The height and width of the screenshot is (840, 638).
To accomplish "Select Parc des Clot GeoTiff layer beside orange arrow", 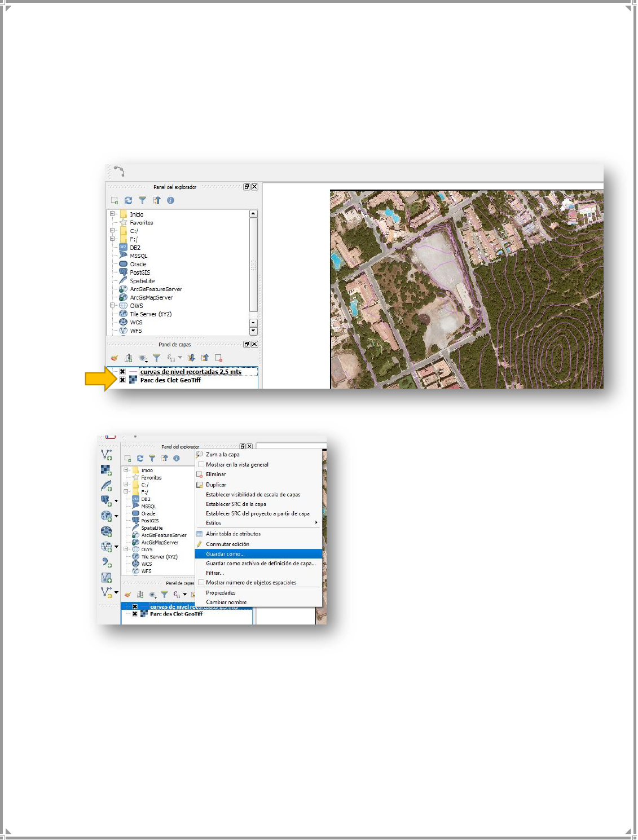I will click(x=170, y=380).
